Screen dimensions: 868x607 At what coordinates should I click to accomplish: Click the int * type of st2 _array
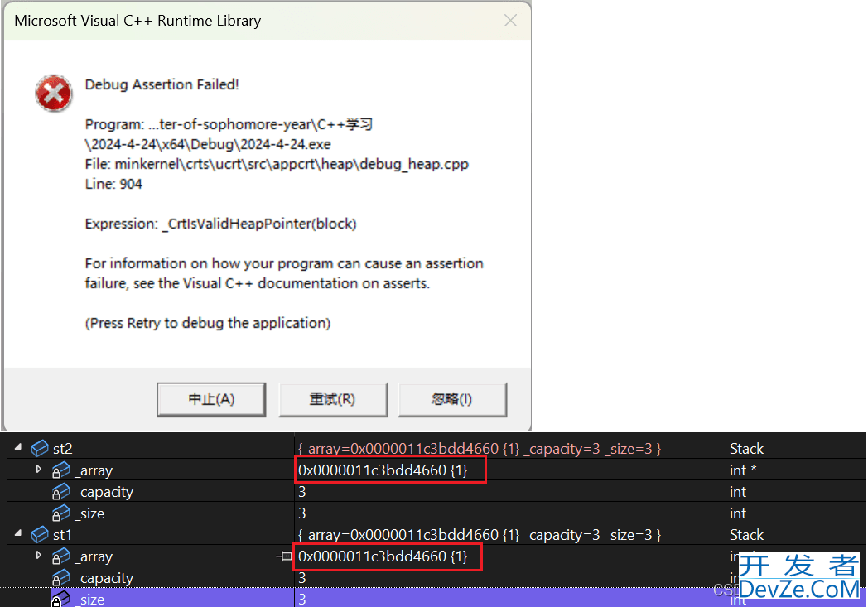pyautogui.click(x=743, y=470)
